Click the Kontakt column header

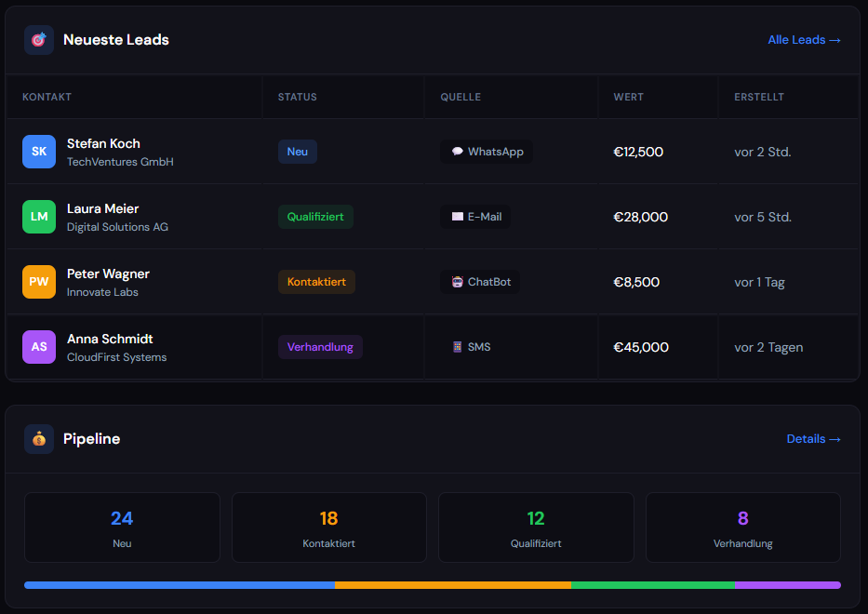click(47, 97)
